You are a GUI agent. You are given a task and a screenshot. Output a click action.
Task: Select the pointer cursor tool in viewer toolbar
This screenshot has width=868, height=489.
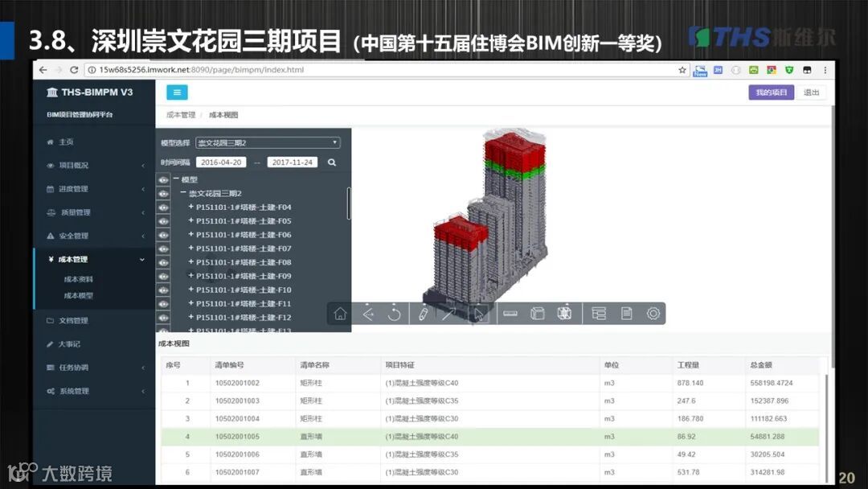click(478, 314)
